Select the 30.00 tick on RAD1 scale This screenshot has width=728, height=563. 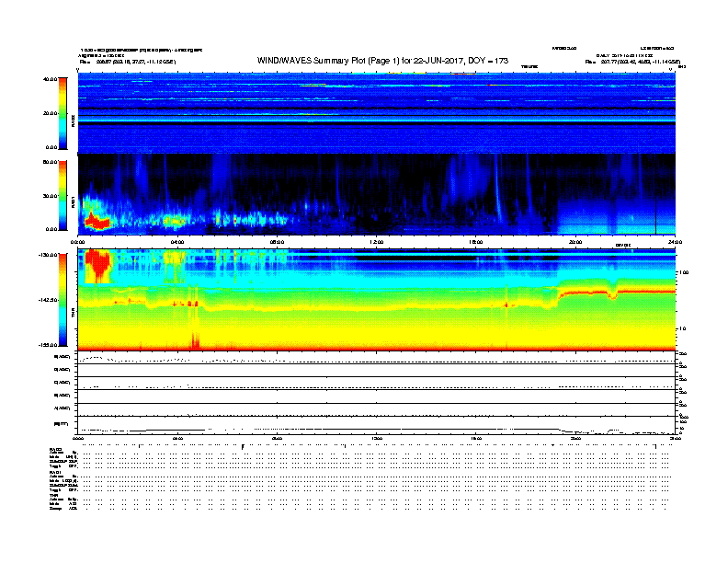(x=50, y=196)
